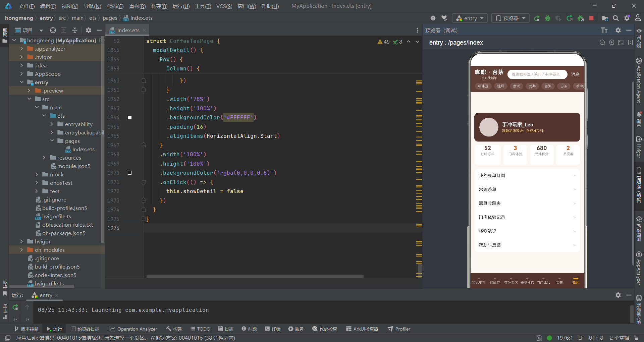The height and width of the screenshot is (342, 644).
Task: Click the red stop button in toolbar
Action: [x=591, y=18]
